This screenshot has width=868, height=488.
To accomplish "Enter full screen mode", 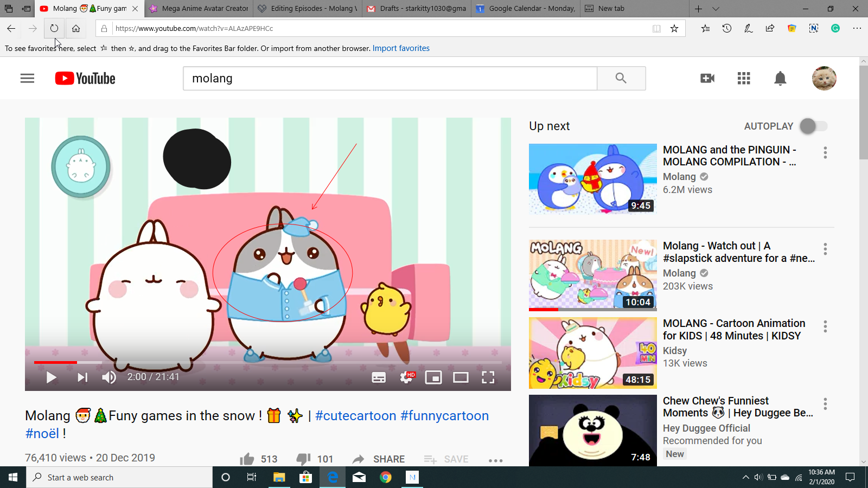I will click(x=488, y=377).
